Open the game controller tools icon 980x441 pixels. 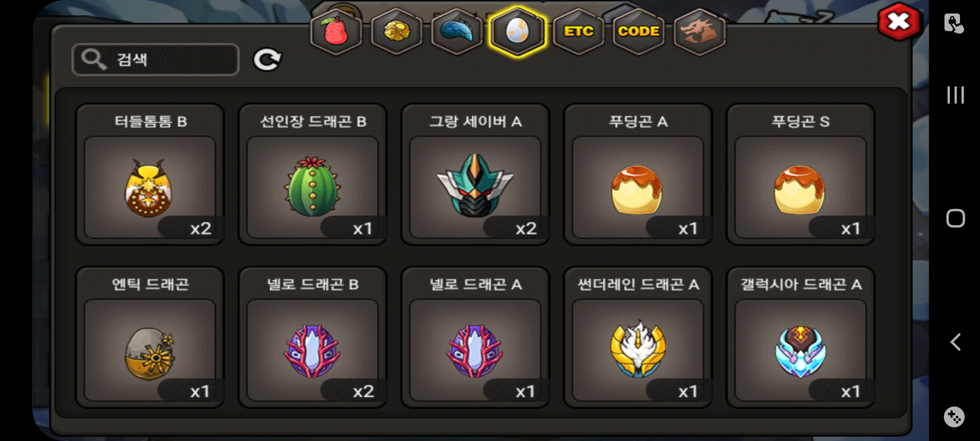(x=954, y=417)
